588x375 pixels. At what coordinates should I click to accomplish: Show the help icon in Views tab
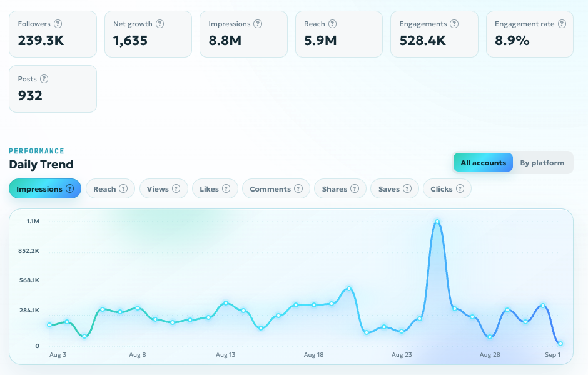(176, 188)
